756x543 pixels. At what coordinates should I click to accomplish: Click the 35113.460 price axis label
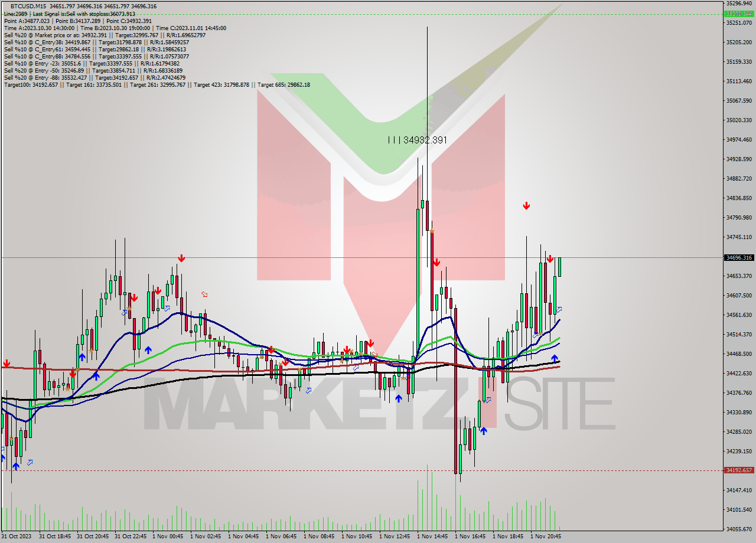click(739, 81)
